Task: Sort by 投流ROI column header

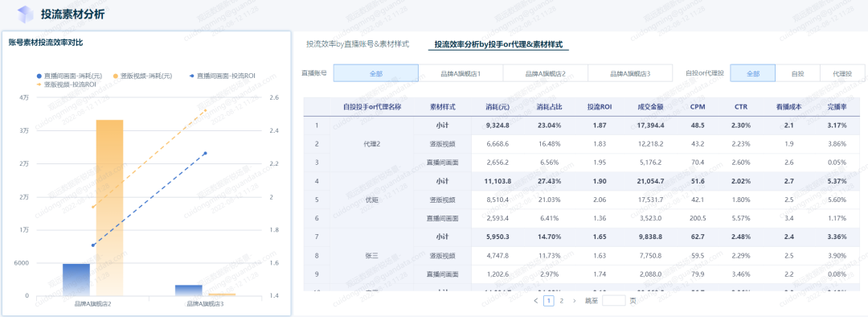Action: click(599, 106)
